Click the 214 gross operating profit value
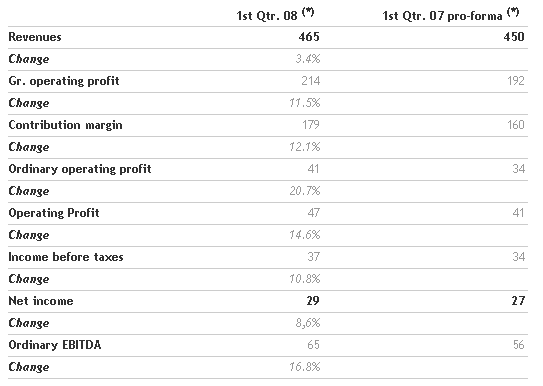 (311, 81)
